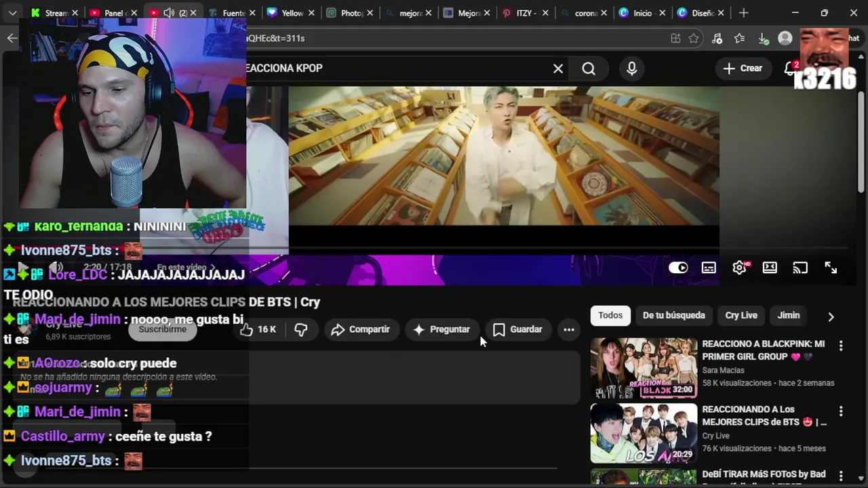Click the Preguntar button
868x488 pixels.
441,329
